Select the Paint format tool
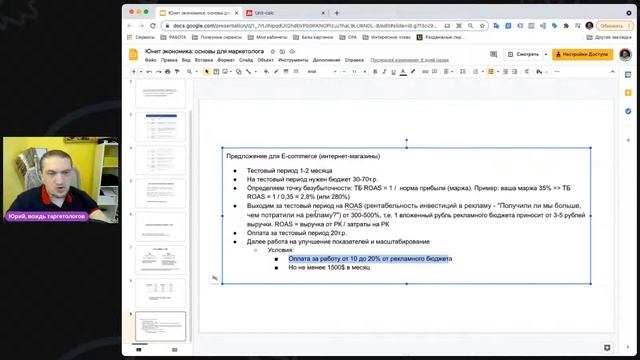This screenshot has width=640, height=360. coord(177,72)
